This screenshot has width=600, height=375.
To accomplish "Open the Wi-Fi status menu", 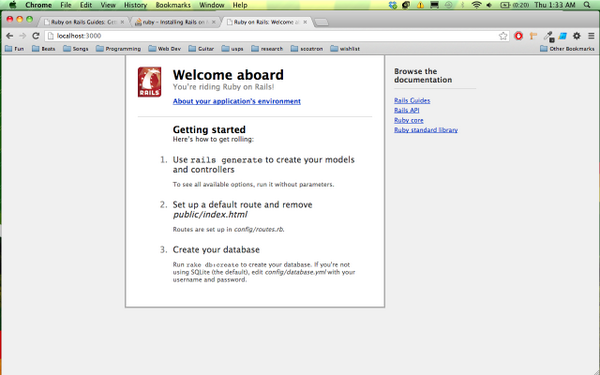I will (476, 5).
